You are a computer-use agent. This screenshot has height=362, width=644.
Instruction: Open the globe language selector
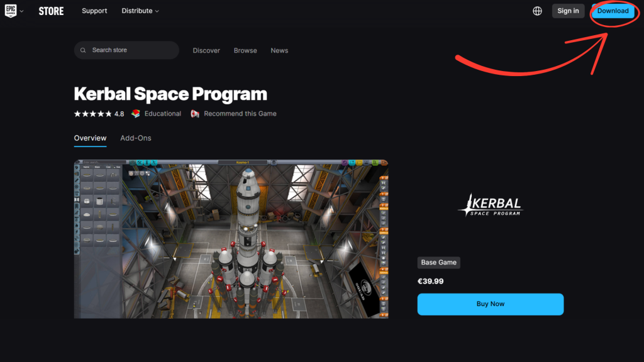[537, 11]
